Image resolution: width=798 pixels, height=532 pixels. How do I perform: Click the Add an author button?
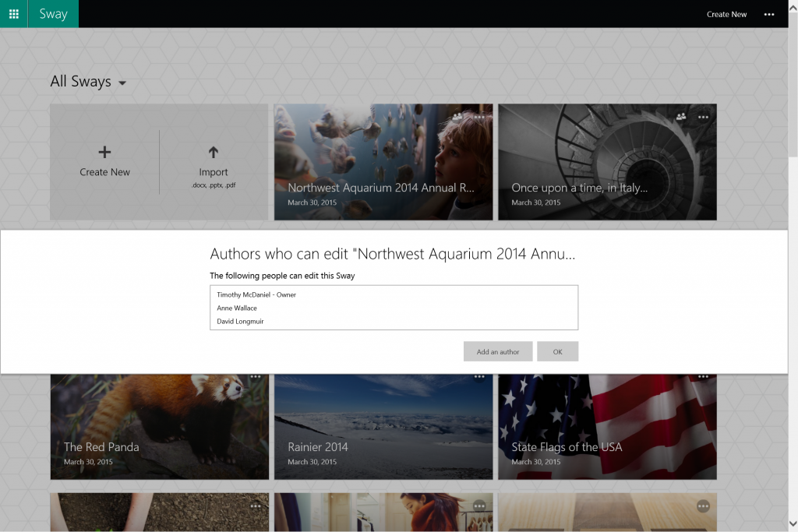tap(497, 351)
